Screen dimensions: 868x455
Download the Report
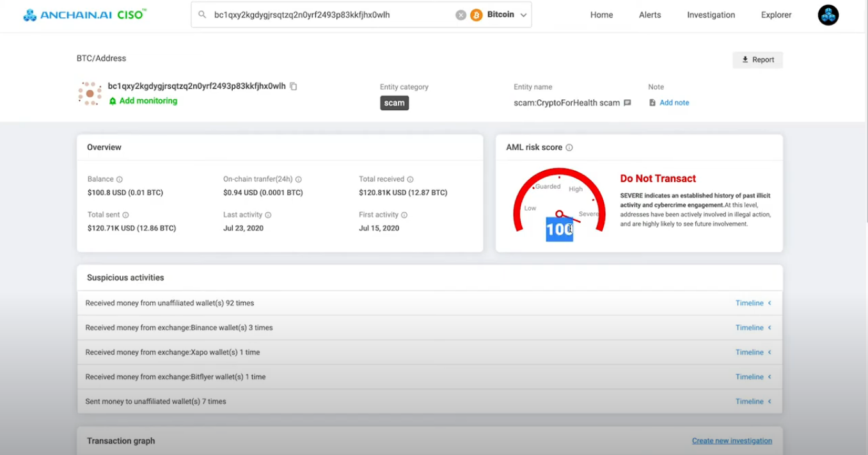pos(758,60)
